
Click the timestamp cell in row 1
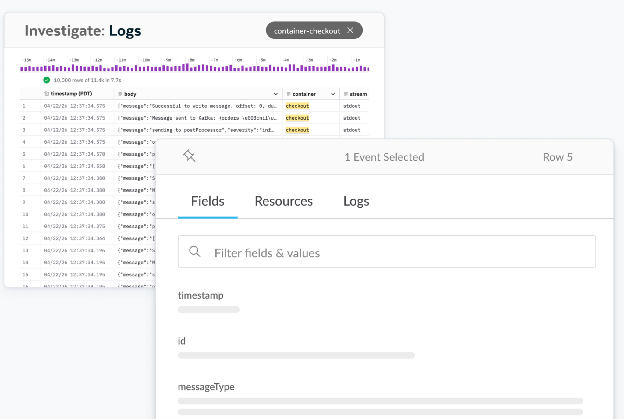(74, 106)
